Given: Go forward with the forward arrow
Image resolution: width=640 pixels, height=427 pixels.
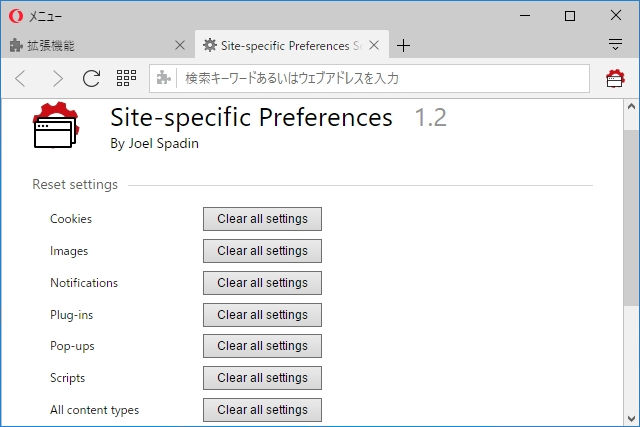Looking at the screenshot, I should point(58,78).
